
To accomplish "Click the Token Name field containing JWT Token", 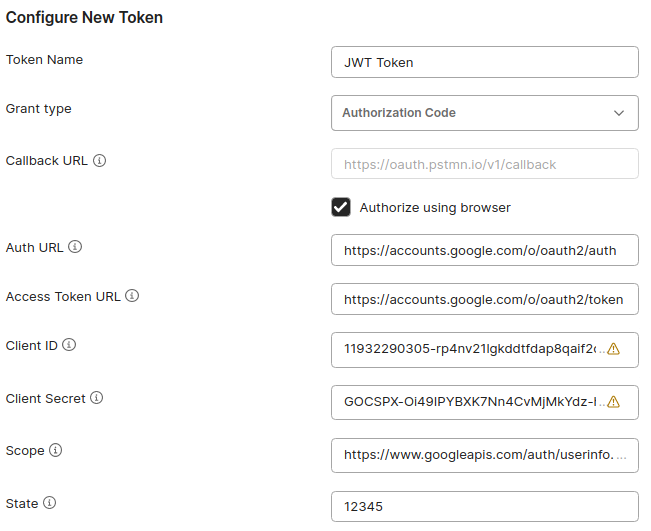I will 484,62.
